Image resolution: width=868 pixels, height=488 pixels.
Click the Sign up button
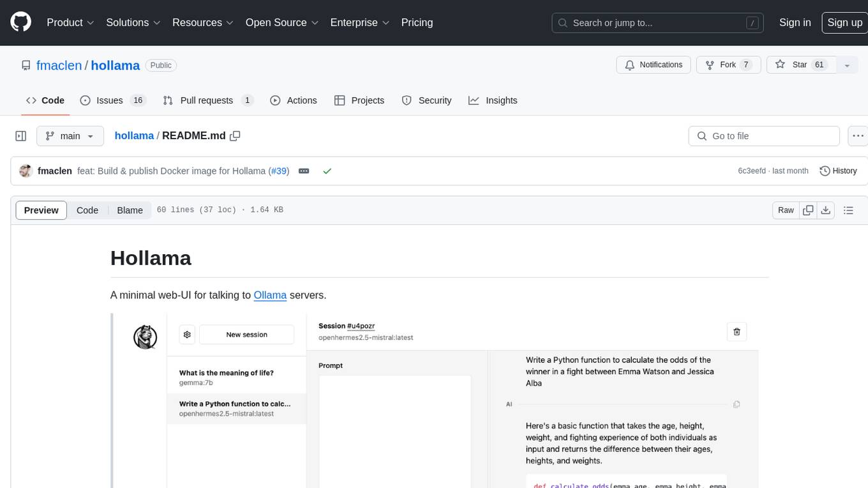pyautogui.click(x=844, y=22)
